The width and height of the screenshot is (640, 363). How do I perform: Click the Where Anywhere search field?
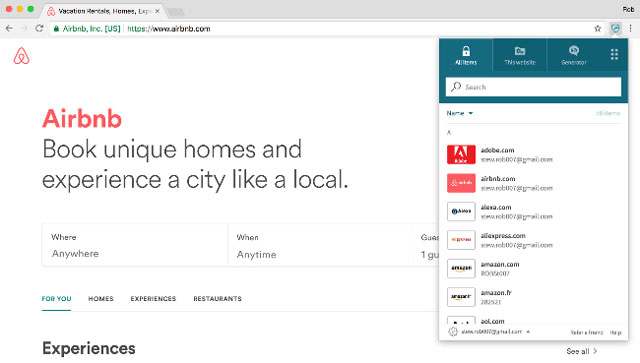[135, 245]
